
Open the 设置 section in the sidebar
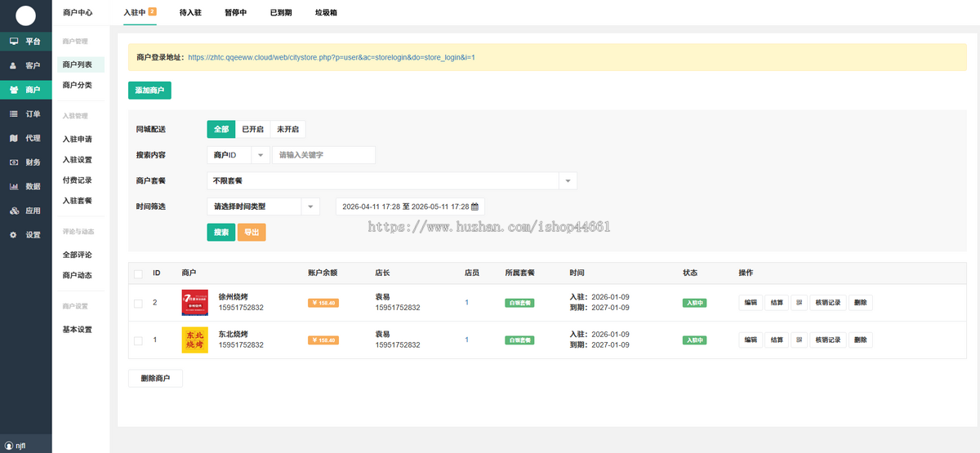tap(26, 235)
